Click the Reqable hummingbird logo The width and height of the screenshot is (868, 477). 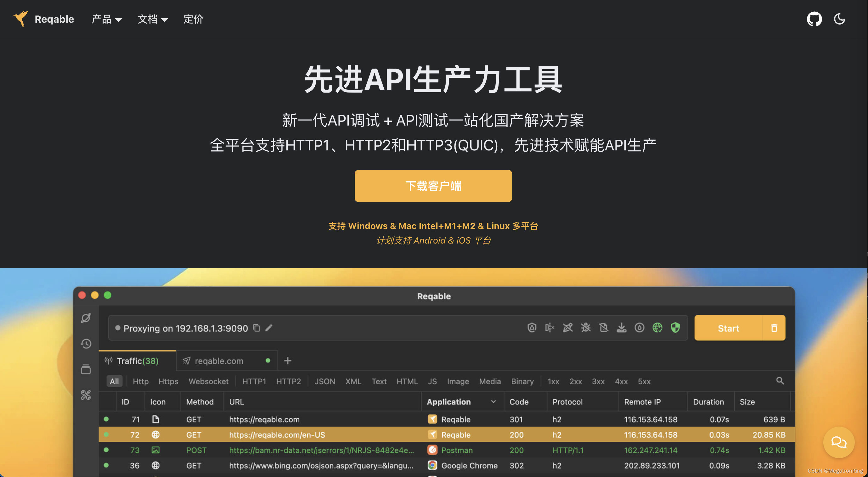point(20,19)
